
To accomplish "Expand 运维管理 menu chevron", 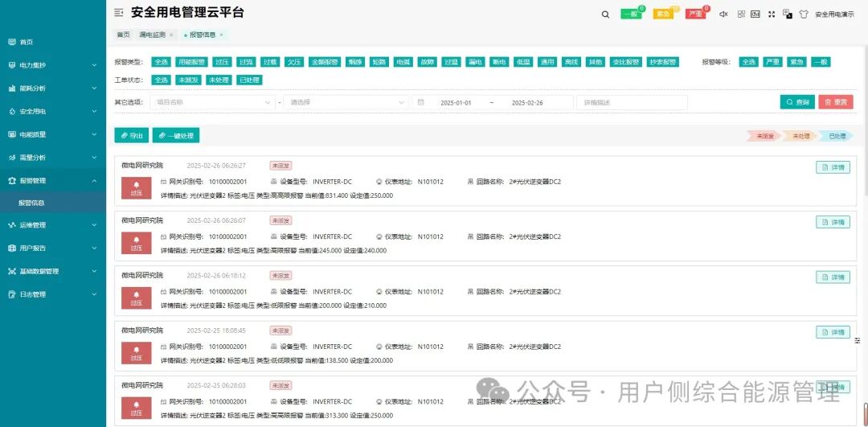I will (94, 225).
